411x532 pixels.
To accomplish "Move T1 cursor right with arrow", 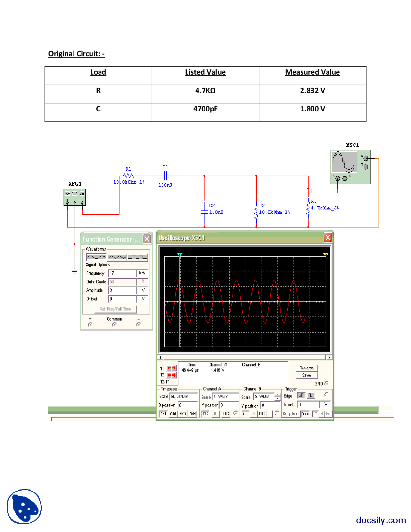I will click(174, 368).
